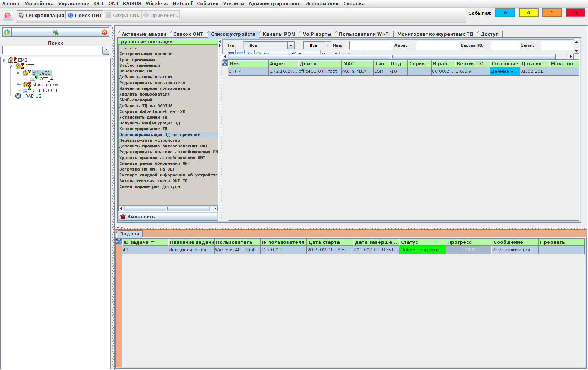This screenshot has height=370, width=588.
Task: Switch to the Активные аварии tab
Action: [144, 34]
